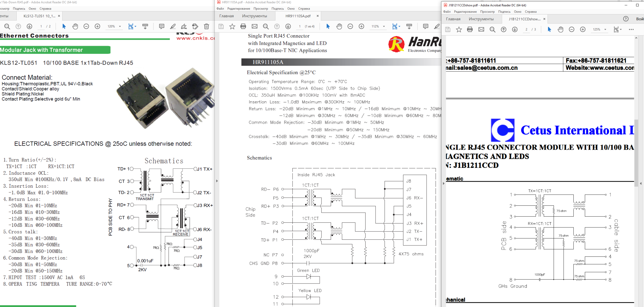The image size is (644, 307).
Task: Zoom in on the HR911105A document
Action: 361,26
